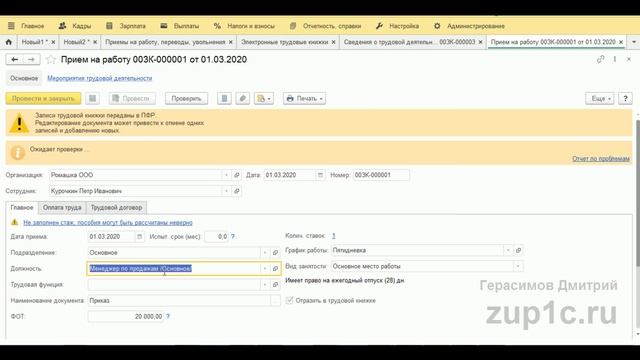640x360 pixels.
Task: Attach files with the paperclip icon
Action: click(x=242, y=98)
